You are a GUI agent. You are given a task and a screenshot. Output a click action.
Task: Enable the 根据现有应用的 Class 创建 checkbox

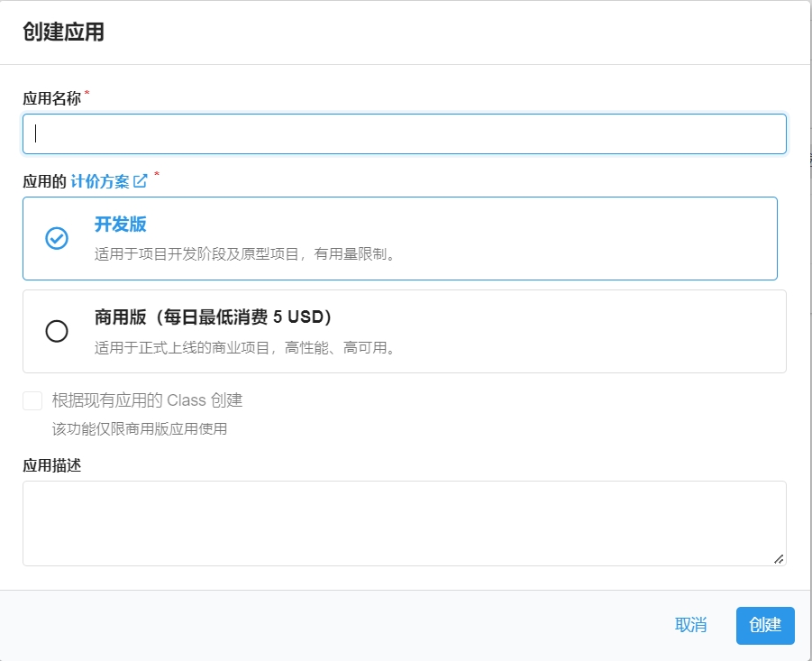pyautogui.click(x=32, y=400)
